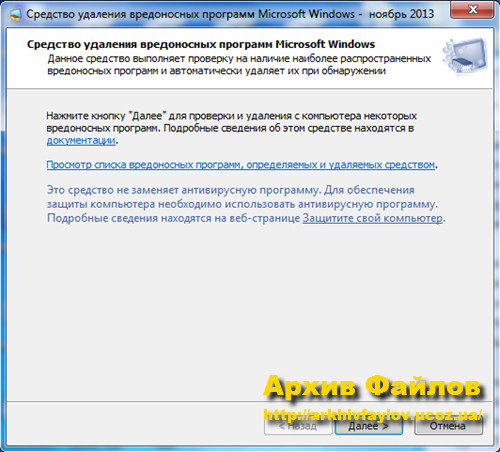The image size is (500, 452).
Task: Click the yellow Архив Файлов watermark
Action: click(x=372, y=387)
